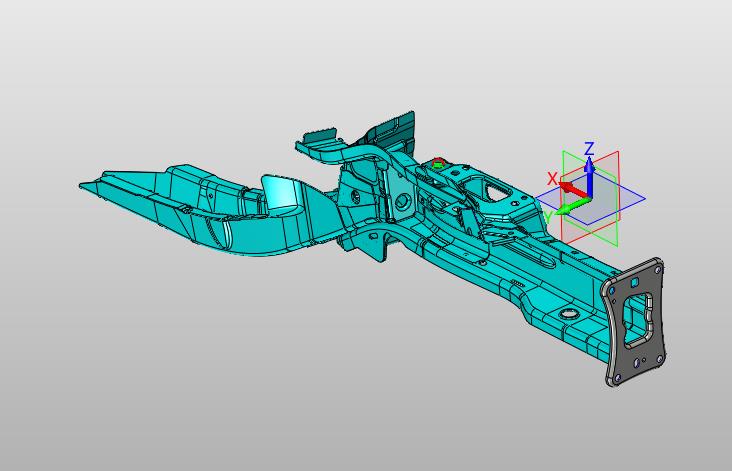This screenshot has width=732, height=471.
Task: Select the red X axis arrow
Action: (x=574, y=190)
